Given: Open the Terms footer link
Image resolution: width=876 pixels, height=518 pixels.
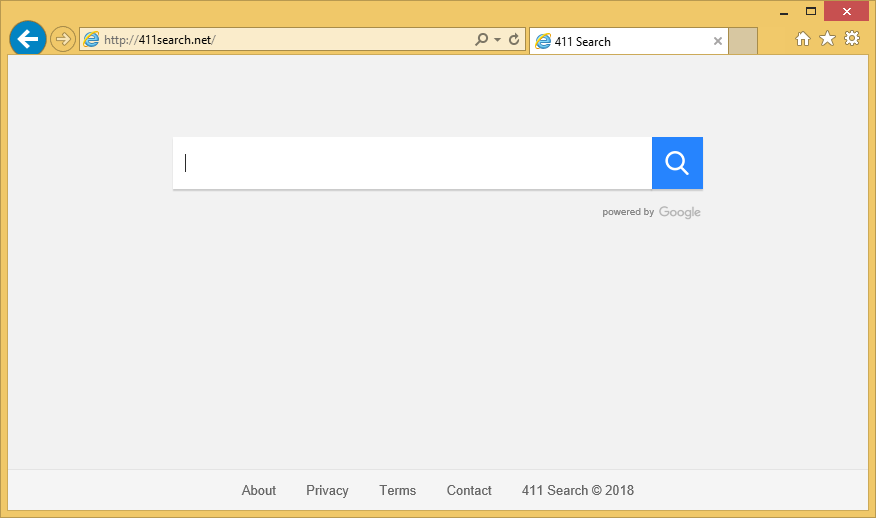Looking at the screenshot, I should (x=397, y=490).
